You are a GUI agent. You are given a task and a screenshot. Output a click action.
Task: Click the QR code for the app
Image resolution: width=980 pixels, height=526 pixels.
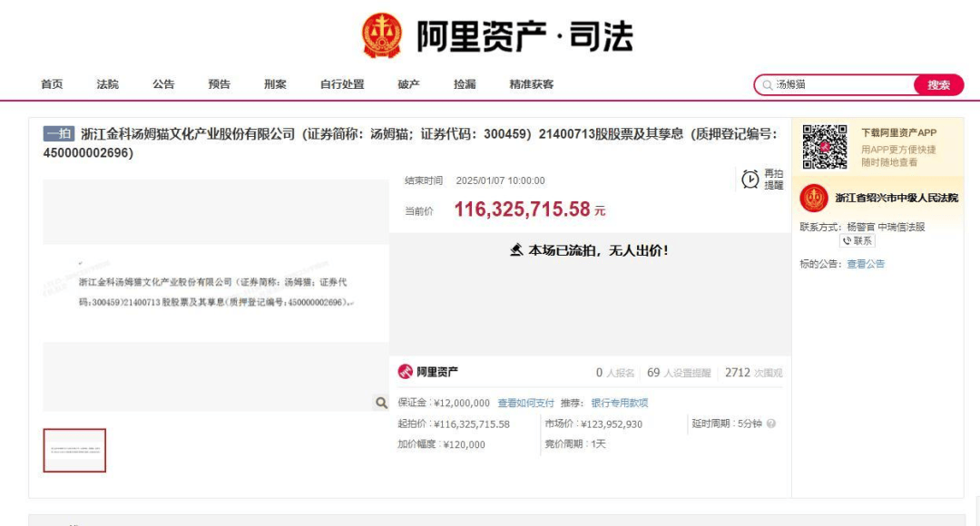[x=824, y=147]
